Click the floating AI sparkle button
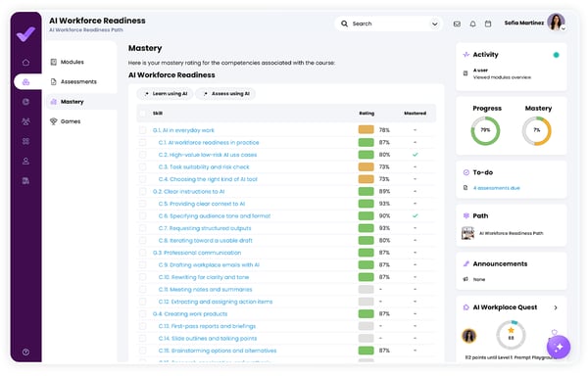Image resolution: width=588 pixels, height=376 pixels. (x=559, y=347)
